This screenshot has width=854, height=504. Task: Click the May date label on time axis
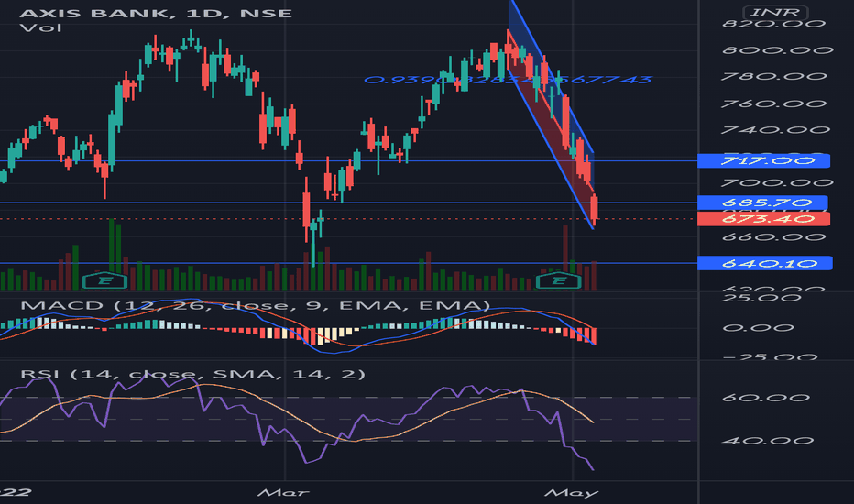572,493
